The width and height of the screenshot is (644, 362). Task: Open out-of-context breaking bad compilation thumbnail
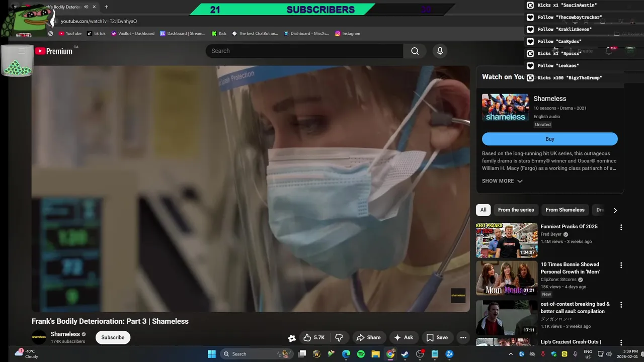tap(507, 317)
